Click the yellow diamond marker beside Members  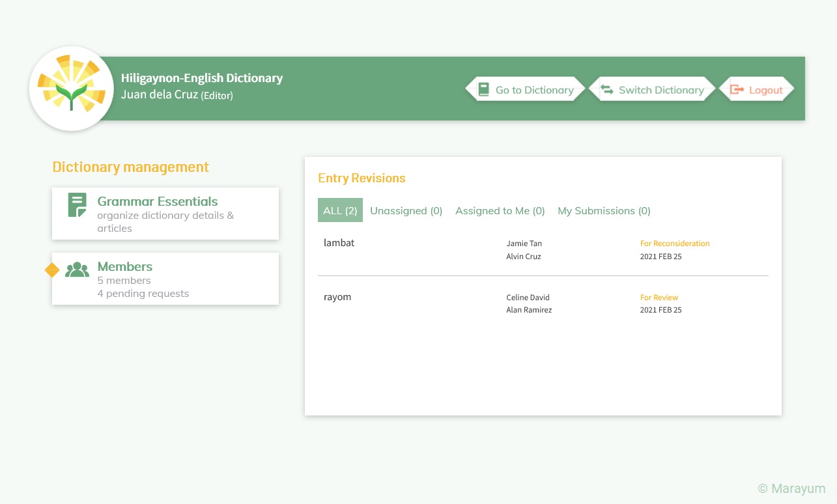click(52, 270)
